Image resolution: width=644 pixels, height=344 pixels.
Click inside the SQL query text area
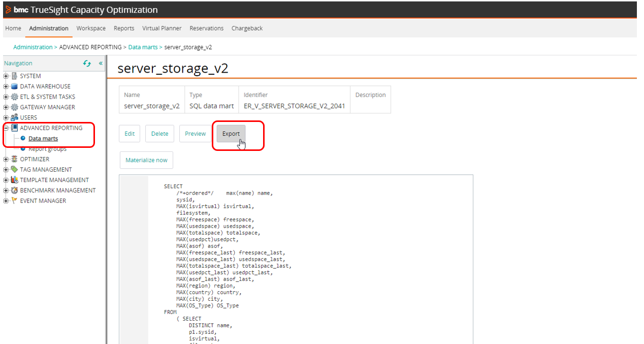pyautogui.click(x=296, y=259)
